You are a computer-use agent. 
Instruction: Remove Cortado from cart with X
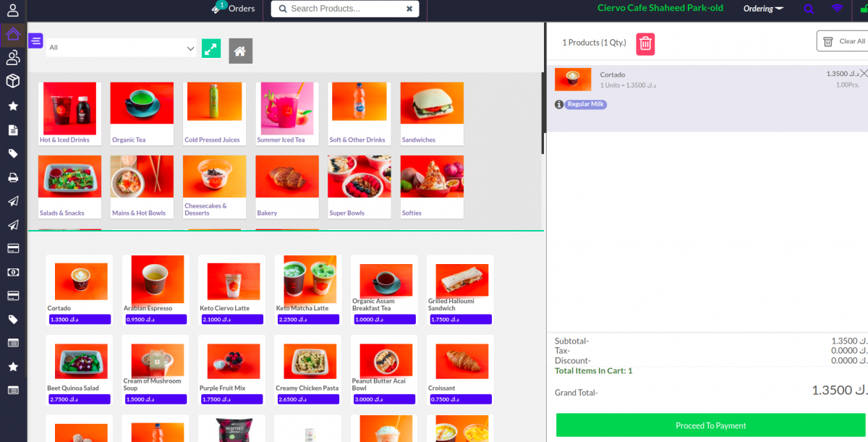tap(863, 73)
